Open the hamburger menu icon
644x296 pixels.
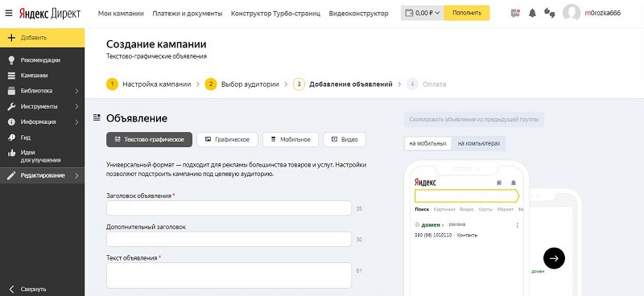click(9, 14)
